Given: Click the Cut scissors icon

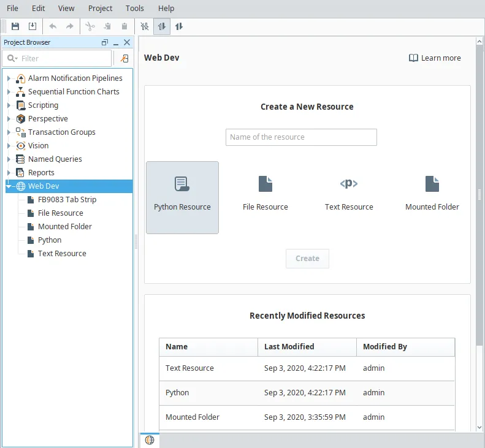Looking at the screenshot, I should pyautogui.click(x=90, y=26).
